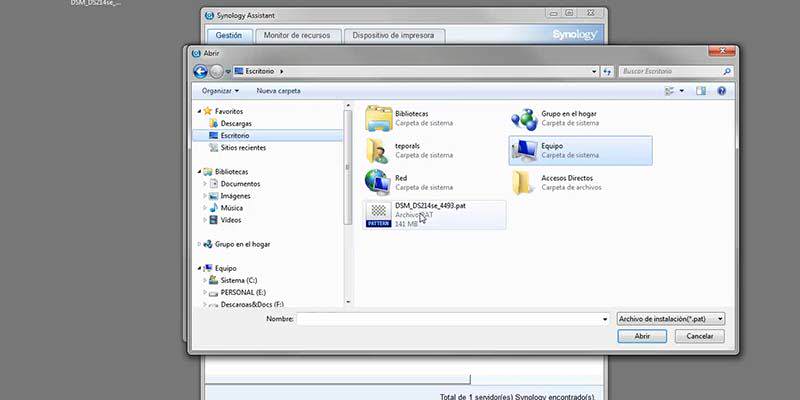This screenshot has height=400, width=800.
Task: Toggle the preview pane icon
Action: pyautogui.click(x=701, y=91)
